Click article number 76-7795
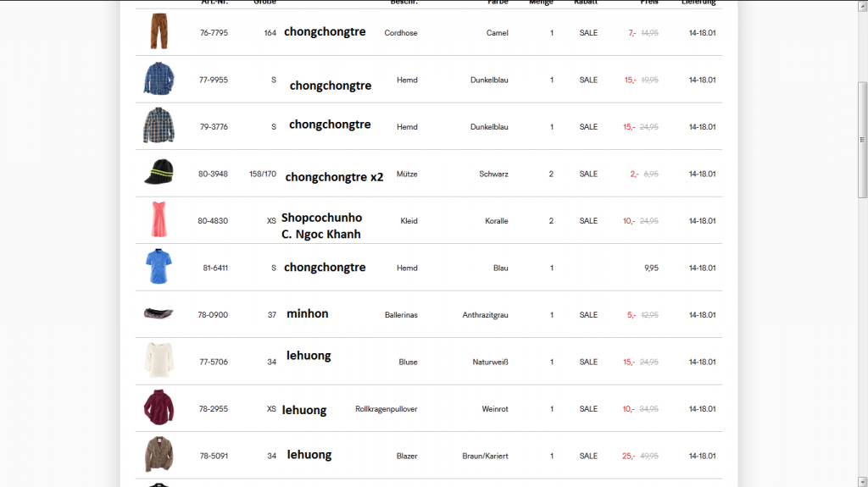The width and height of the screenshot is (868, 487). (214, 33)
